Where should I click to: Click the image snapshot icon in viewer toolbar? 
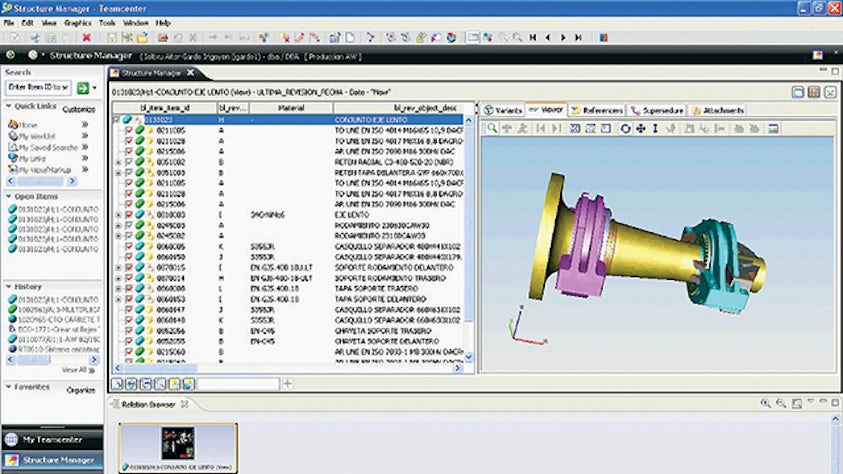(x=773, y=128)
